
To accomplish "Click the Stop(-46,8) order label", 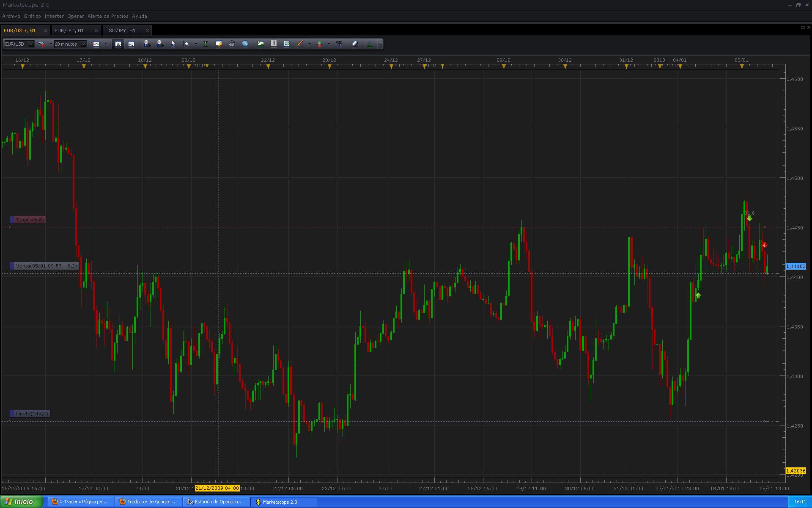I will tap(30, 220).
